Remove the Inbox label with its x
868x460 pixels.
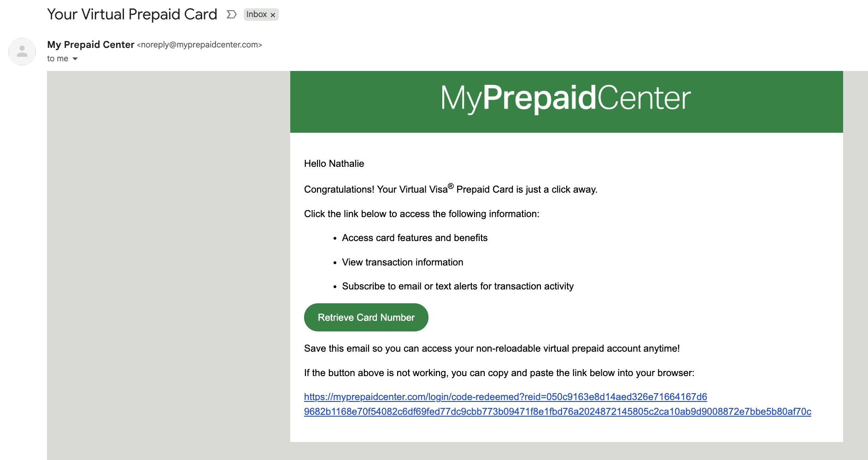click(273, 15)
